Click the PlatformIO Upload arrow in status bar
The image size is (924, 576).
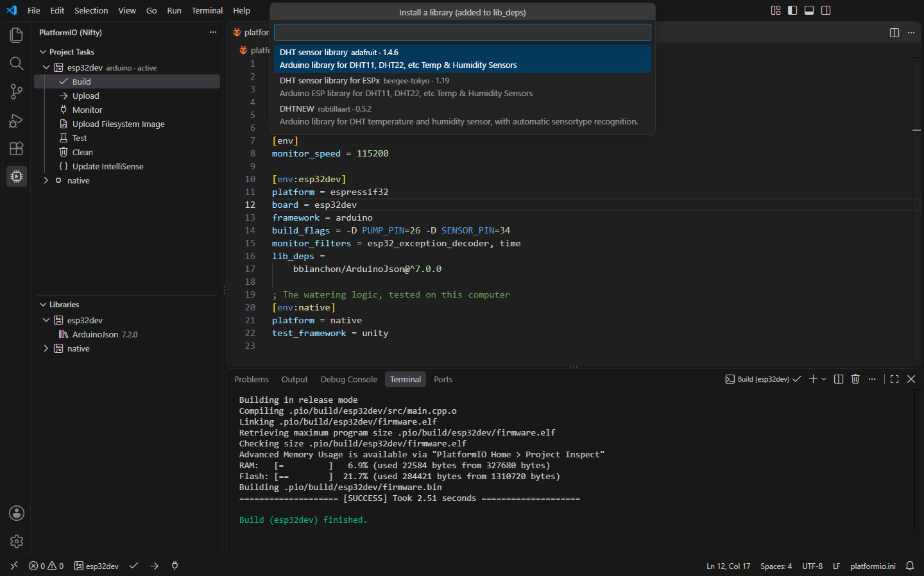tap(154, 566)
